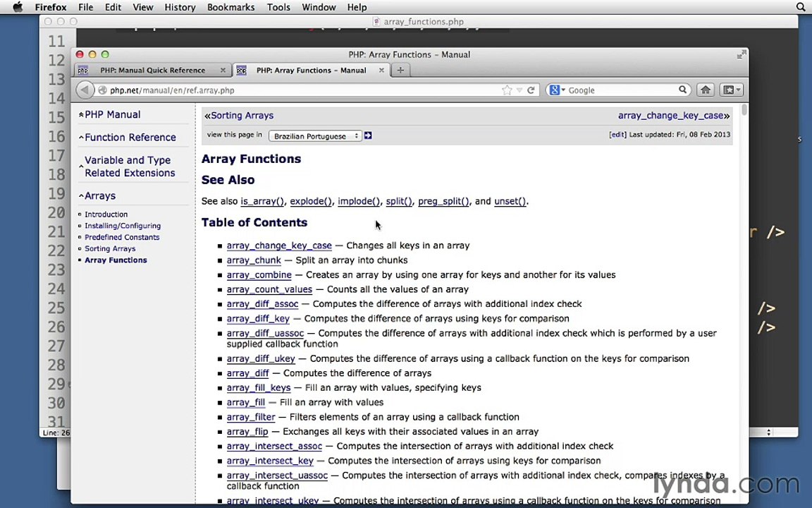Open array_chunk in the contents list
Screen dimensions: 812x508
coord(254,260)
